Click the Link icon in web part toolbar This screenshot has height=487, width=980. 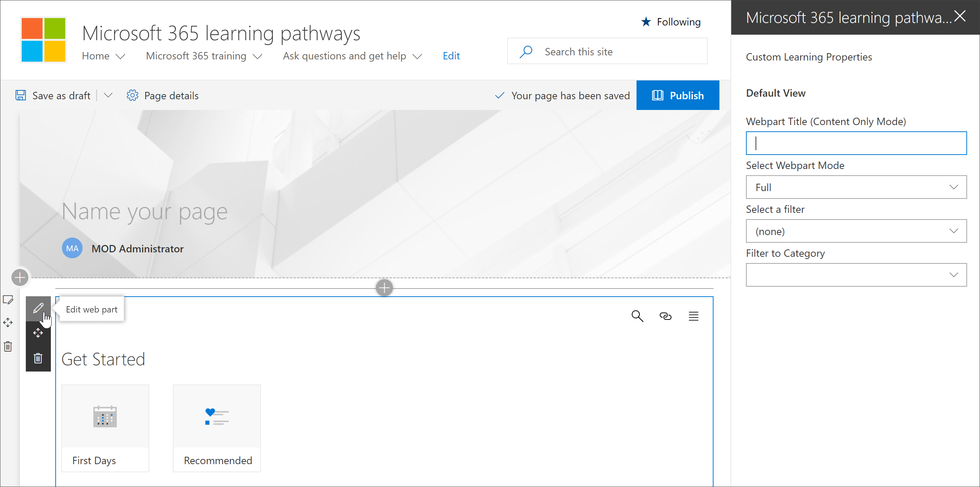tap(665, 316)
